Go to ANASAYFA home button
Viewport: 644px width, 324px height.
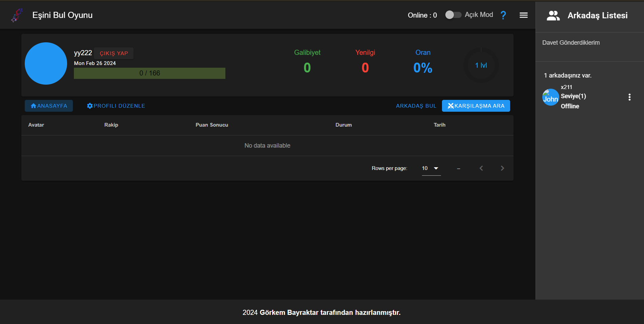[49, 106]
